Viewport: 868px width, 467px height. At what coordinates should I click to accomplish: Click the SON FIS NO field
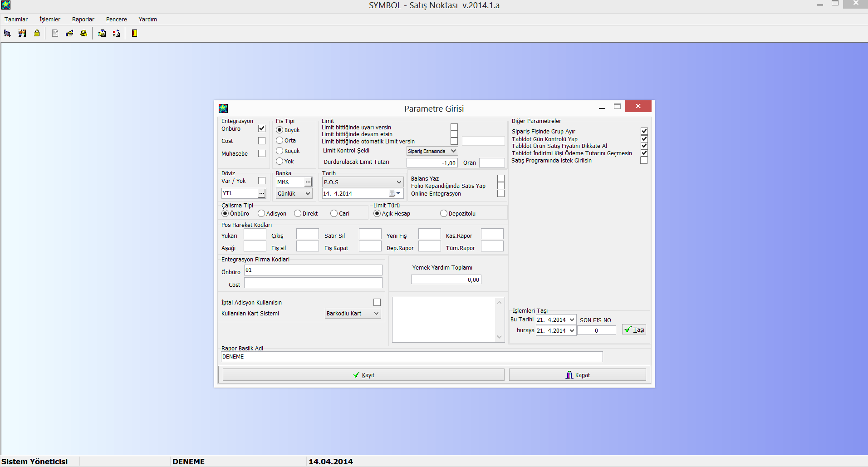[597, 330]
